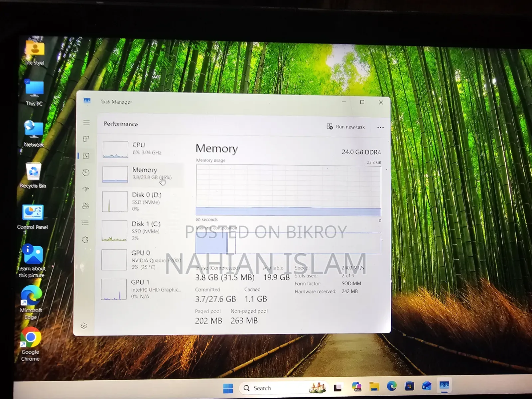Click the Memory usage graph
Viewport: 532px width, 399px height.
coord(288,191)
